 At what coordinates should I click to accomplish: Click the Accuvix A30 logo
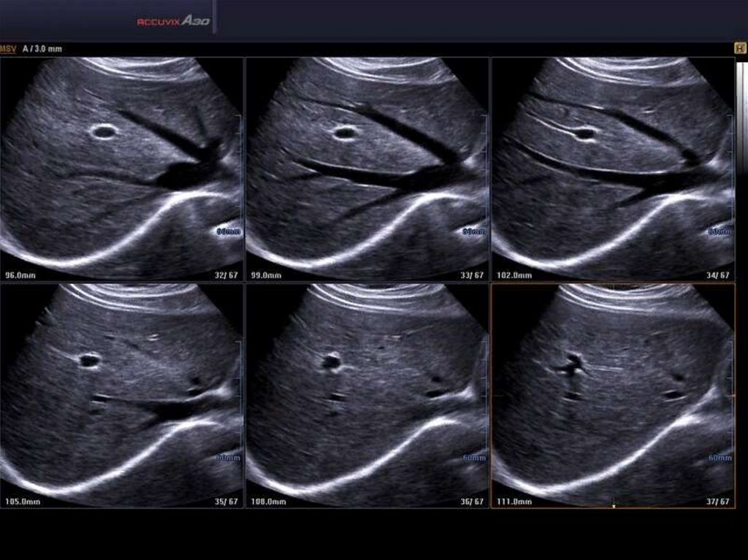pos(173,21)
